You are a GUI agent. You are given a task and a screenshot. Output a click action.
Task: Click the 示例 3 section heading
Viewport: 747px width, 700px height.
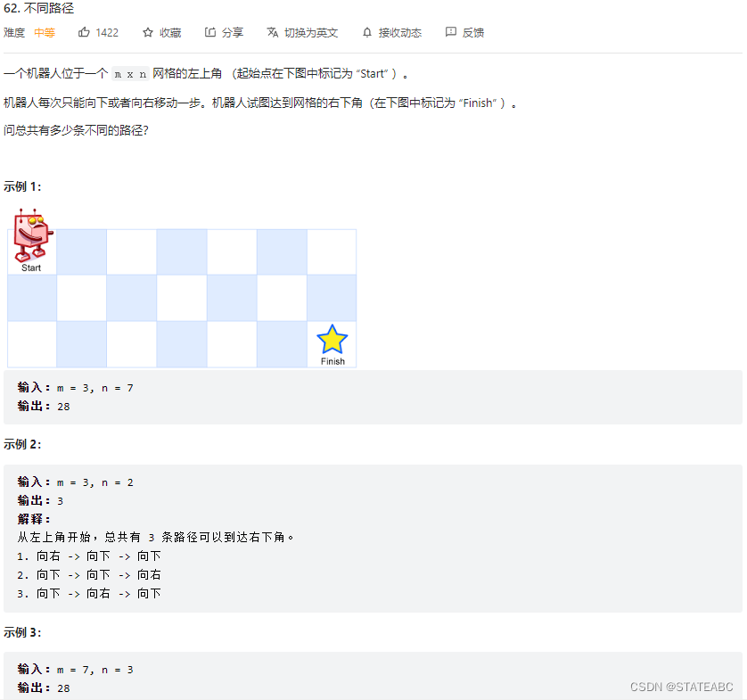(x=22, y=632)
